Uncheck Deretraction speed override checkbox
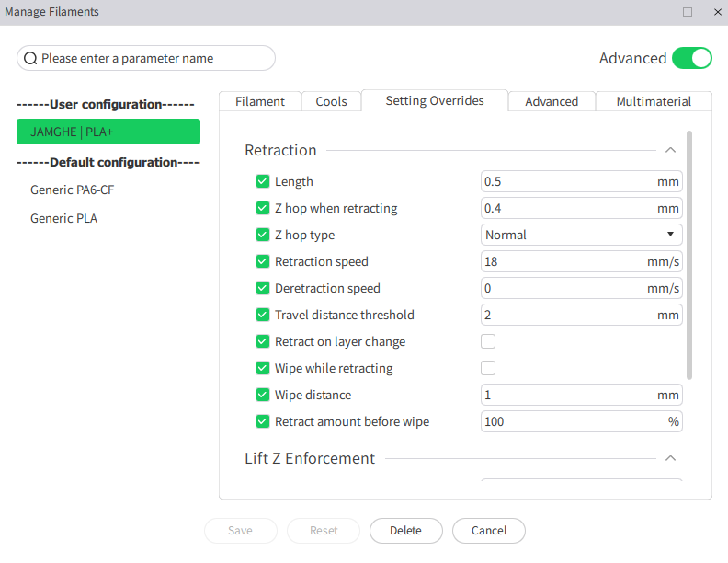The image size is (728, 563). click(x=263, y=288)
